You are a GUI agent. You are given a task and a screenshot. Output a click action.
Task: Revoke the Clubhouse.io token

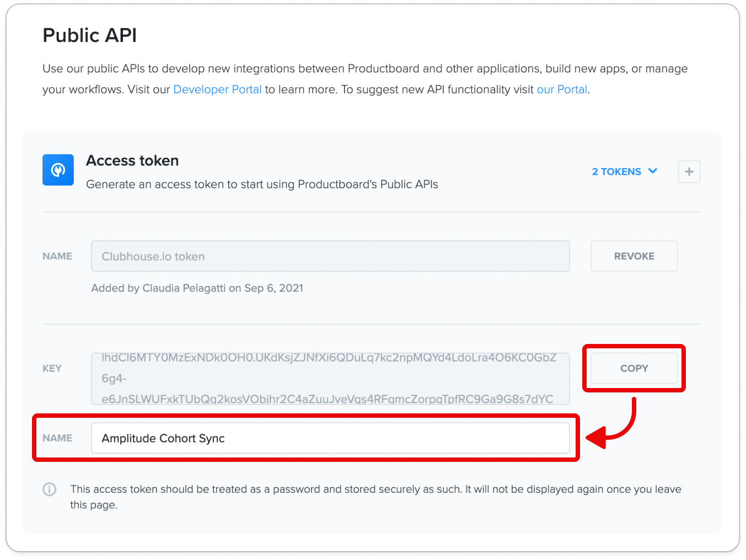point(634,256)
